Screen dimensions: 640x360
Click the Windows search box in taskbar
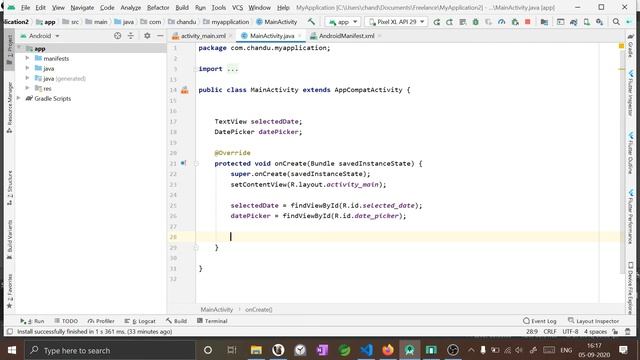[x=110, y=350]
